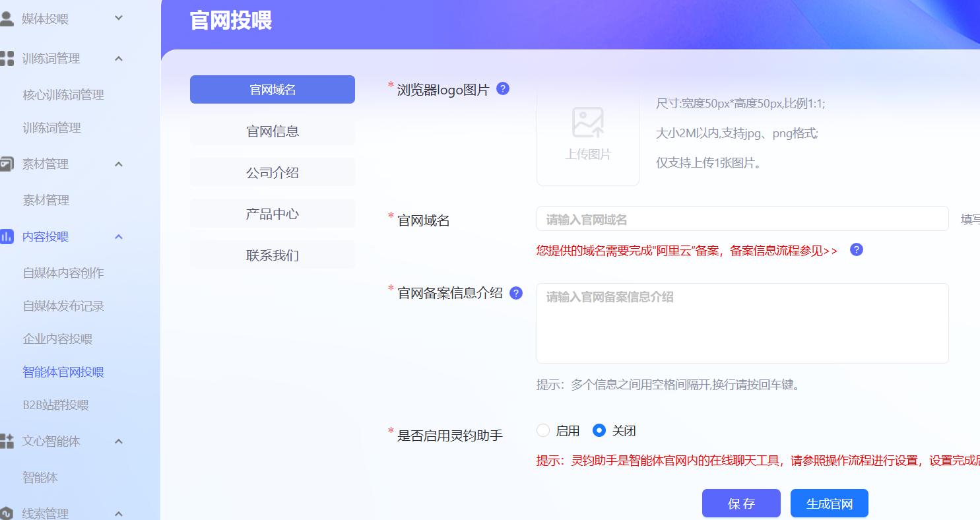The image size is (980, 520).
Task: Click the 素材管理 icon in sidebar
Action: tap(7, 164)
